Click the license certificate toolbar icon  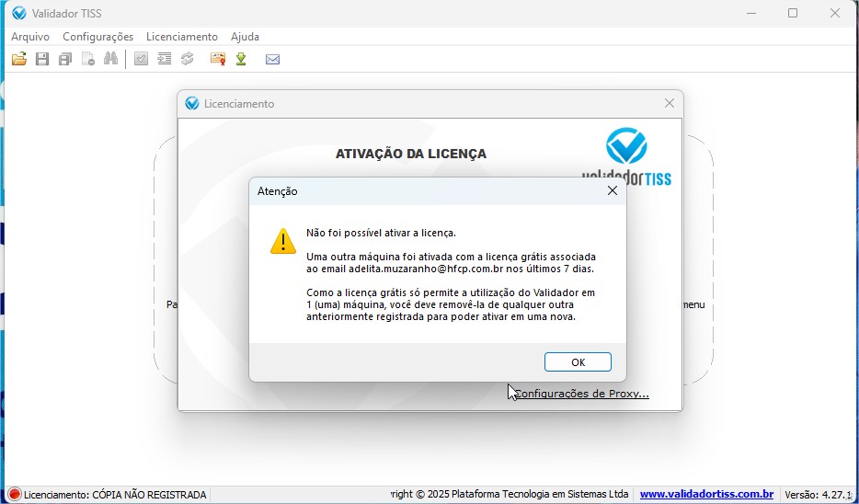tap(217, 59)
